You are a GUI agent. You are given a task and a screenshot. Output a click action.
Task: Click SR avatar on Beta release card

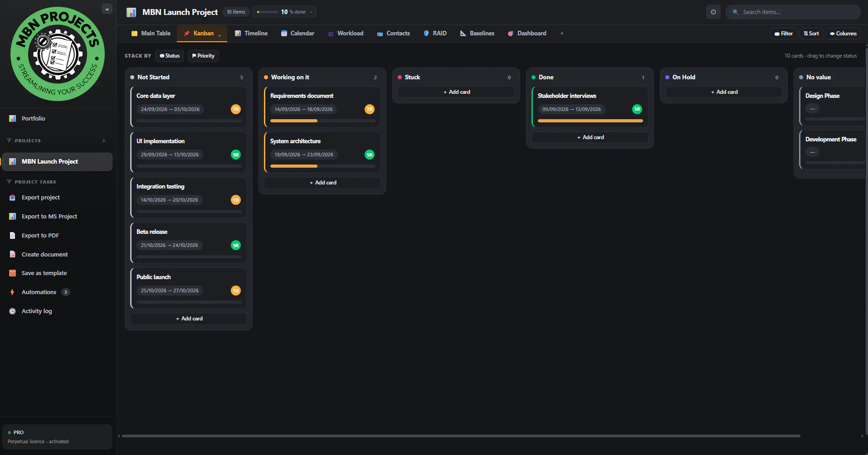236,245
